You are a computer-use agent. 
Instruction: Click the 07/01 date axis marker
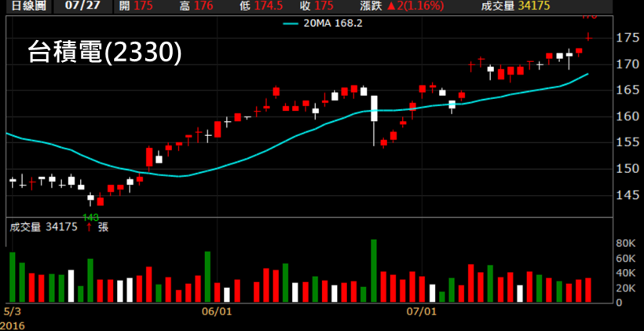[422, 311]
